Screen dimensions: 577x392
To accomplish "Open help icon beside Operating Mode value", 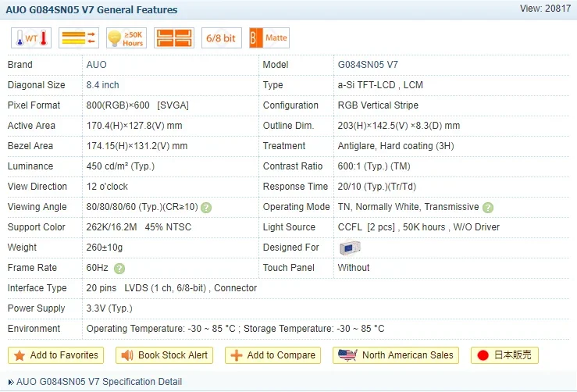I will pyautogui.click(x=488, y=208).
